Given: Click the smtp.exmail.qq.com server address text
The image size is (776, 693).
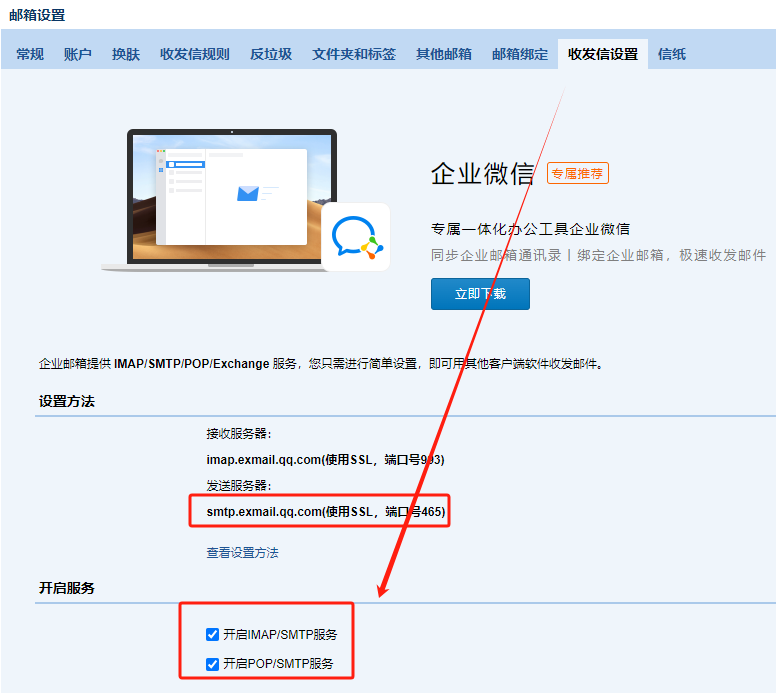Looking at the screenshot, I should tap(265, 512).
